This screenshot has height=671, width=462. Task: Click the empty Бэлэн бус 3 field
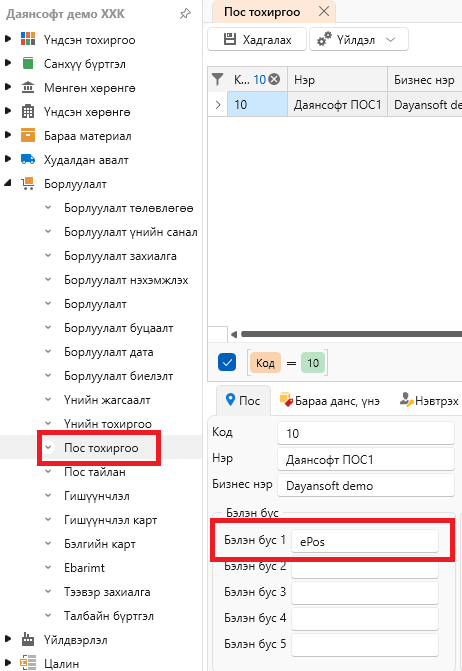tap(365, 592)
